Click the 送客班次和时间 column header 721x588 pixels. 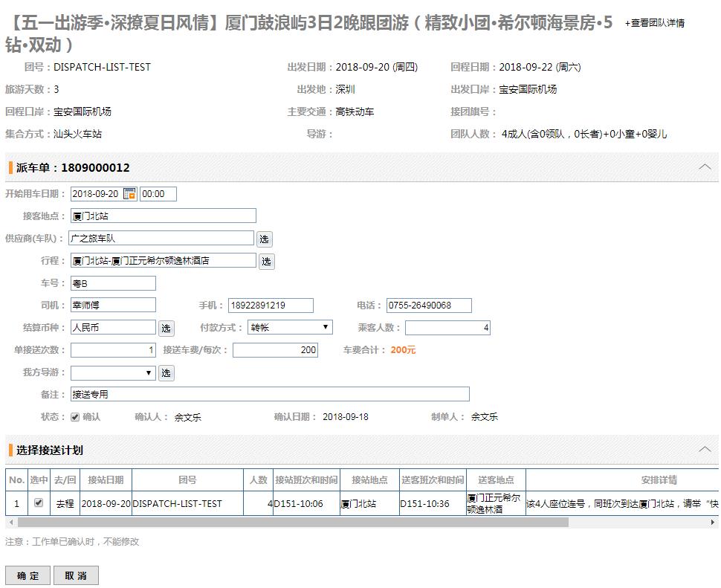point(433,480)
